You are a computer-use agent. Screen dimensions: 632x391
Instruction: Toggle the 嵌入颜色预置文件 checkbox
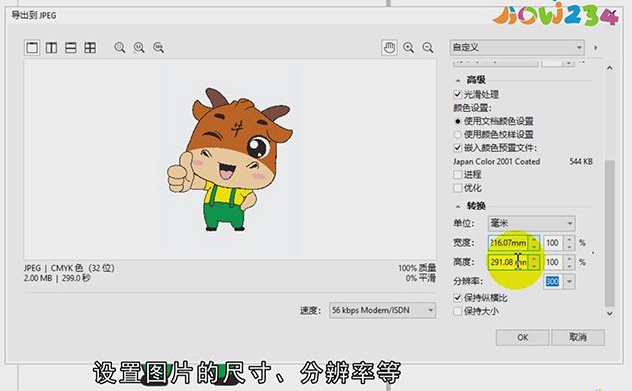click(x=457, y=148)
